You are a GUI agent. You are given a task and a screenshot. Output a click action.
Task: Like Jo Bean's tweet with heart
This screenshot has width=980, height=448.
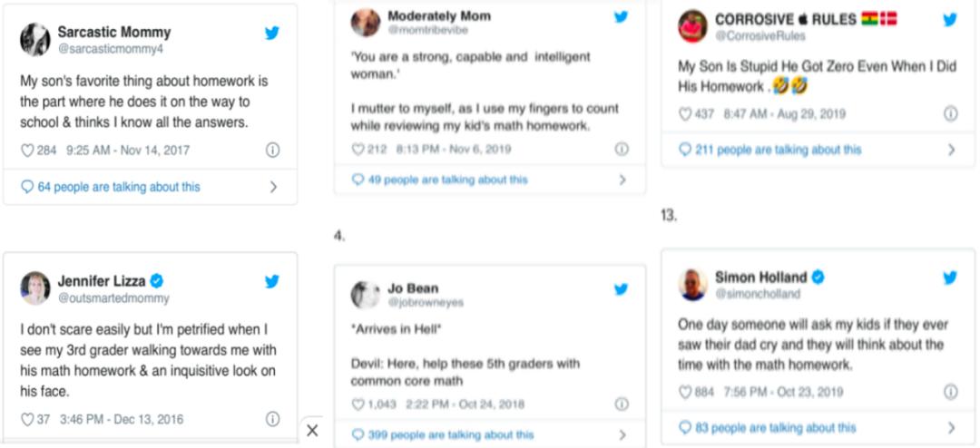[358, 404]
